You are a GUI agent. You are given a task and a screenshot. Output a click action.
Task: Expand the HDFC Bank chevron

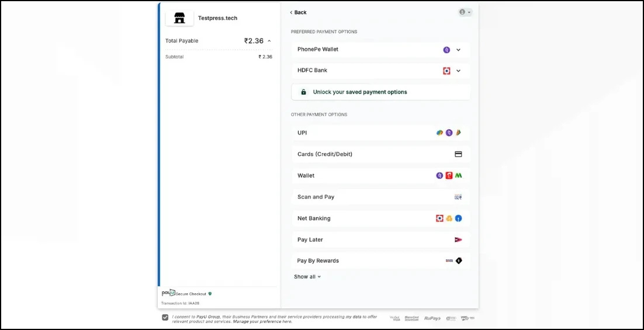pyautogui.click(x=458, y=71)
